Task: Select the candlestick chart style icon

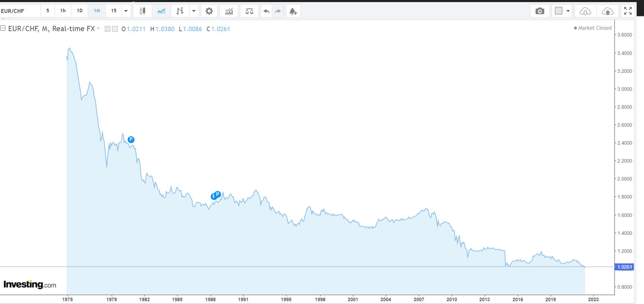Action: (142, 11)
